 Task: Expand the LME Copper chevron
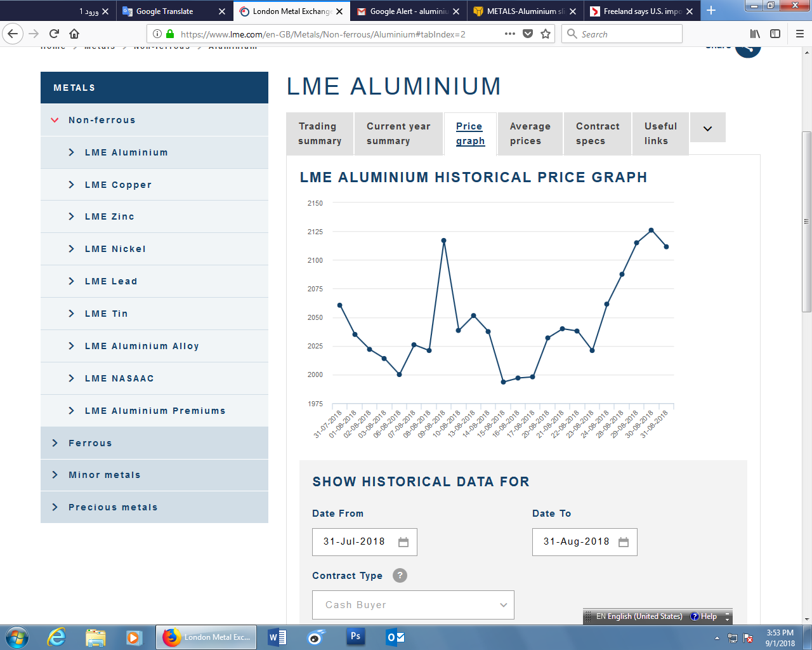(x=72, y=185)
